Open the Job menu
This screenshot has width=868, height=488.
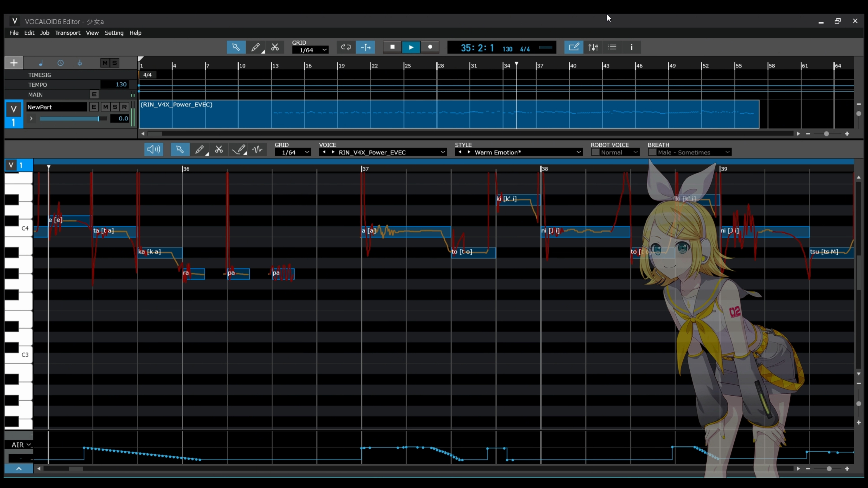click(x=45, y=33)
